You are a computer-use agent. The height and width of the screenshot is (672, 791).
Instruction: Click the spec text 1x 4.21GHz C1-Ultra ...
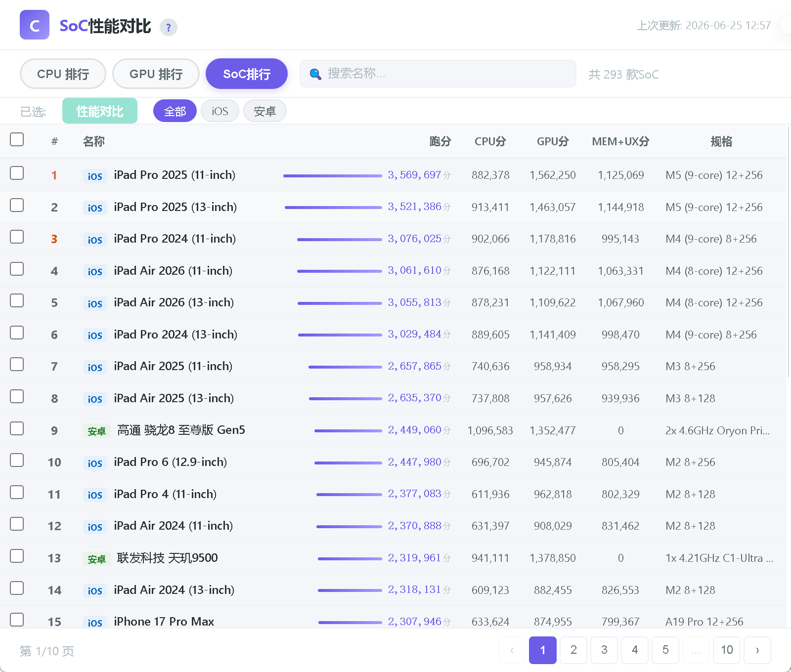tap(719, 558)
